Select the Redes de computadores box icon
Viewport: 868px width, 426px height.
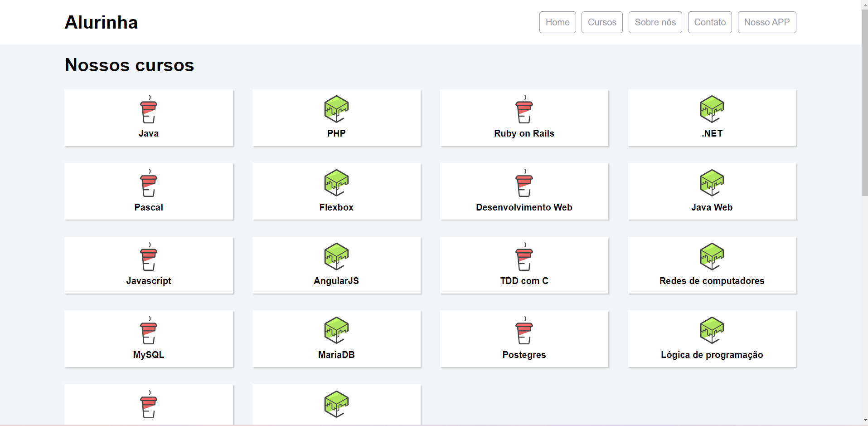712,256
